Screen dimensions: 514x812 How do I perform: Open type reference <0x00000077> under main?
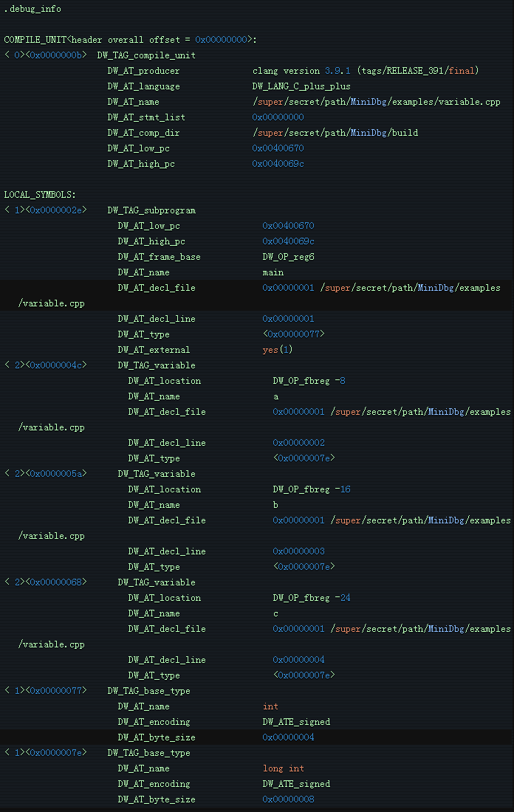tap(293, 334)
